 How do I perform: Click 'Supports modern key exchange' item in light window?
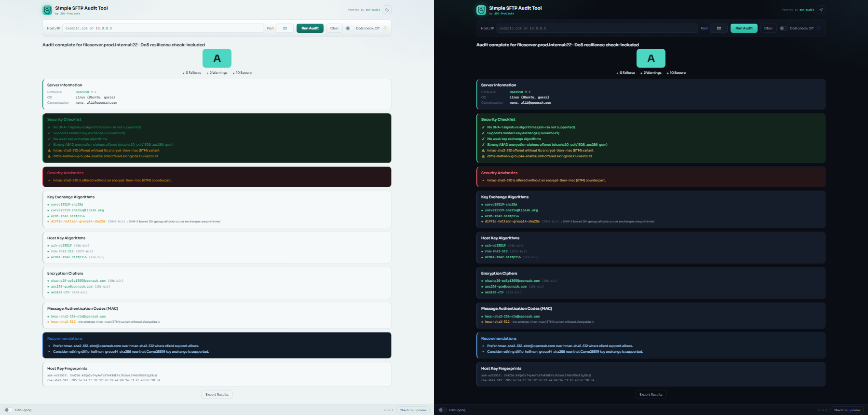point(89,133)
